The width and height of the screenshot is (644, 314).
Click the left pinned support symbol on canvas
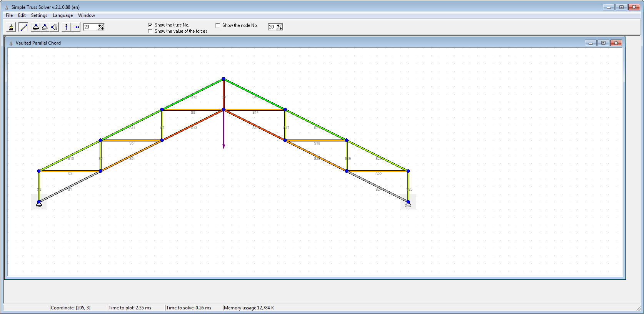pyautogui.click(x=39, y=204)
